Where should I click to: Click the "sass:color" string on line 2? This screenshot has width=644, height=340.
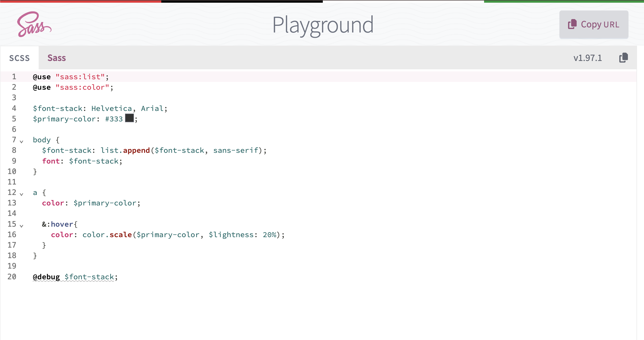pyautogui.click(x=82, y=87)
